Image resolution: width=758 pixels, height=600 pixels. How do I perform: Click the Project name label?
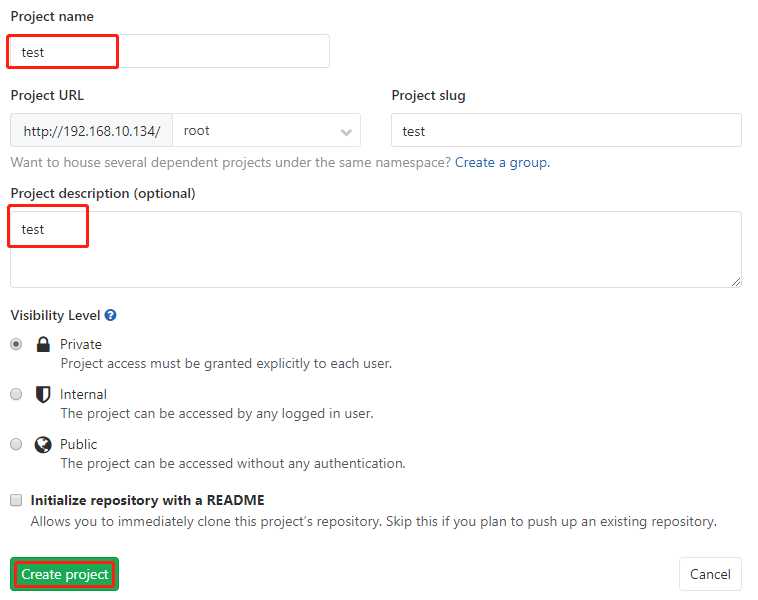[x=52, y=16]
